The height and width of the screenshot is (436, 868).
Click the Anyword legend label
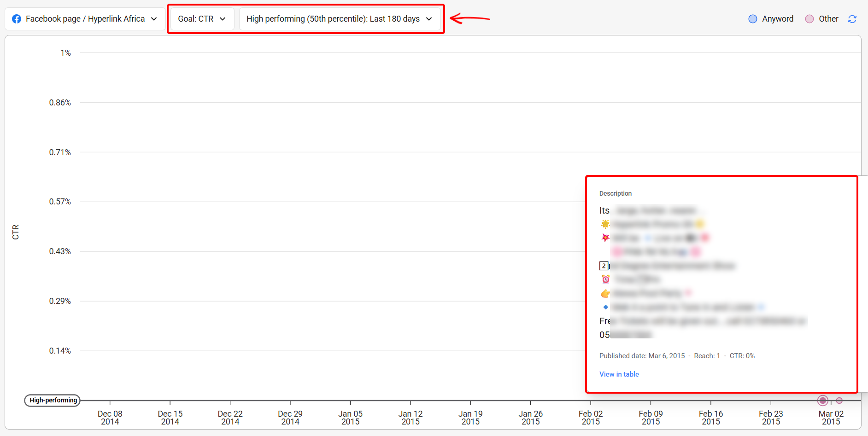(778, 19)
